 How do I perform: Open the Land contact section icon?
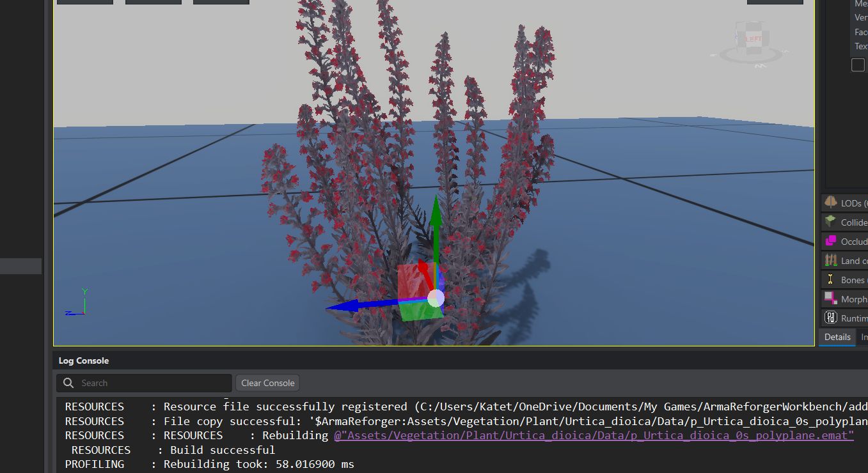click(x=830, y=260)
